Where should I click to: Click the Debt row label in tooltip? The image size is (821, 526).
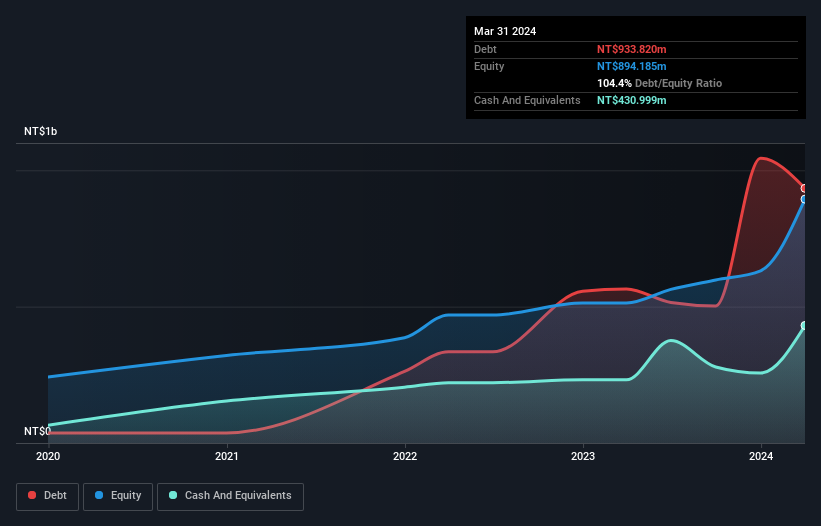click(x=485, y=49)
